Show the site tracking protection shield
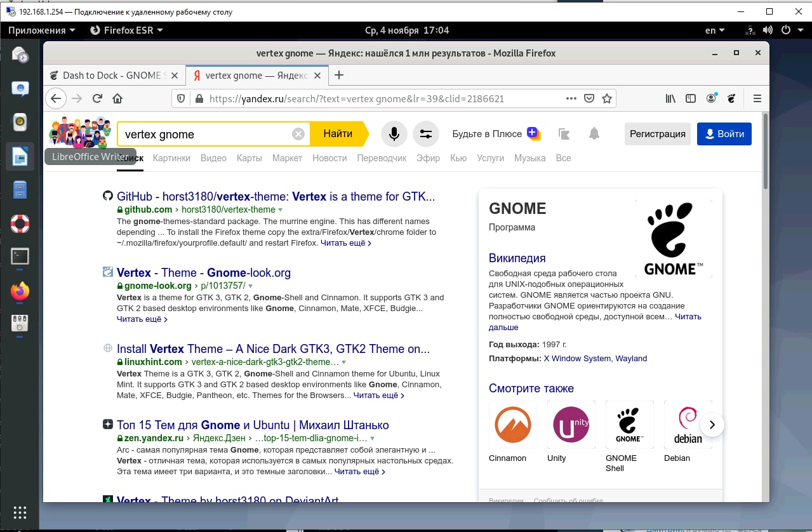The image size is (812, 532). tap(181, 98)
